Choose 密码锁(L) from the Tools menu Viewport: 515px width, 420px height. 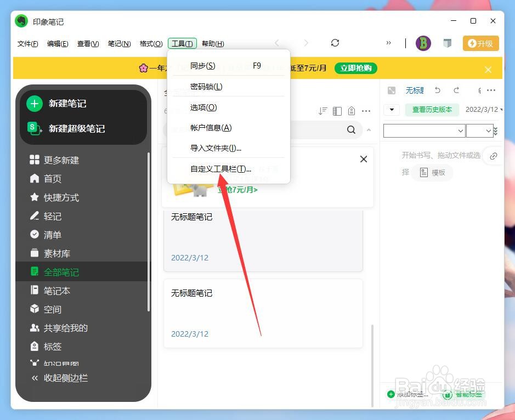click(229, 87)
